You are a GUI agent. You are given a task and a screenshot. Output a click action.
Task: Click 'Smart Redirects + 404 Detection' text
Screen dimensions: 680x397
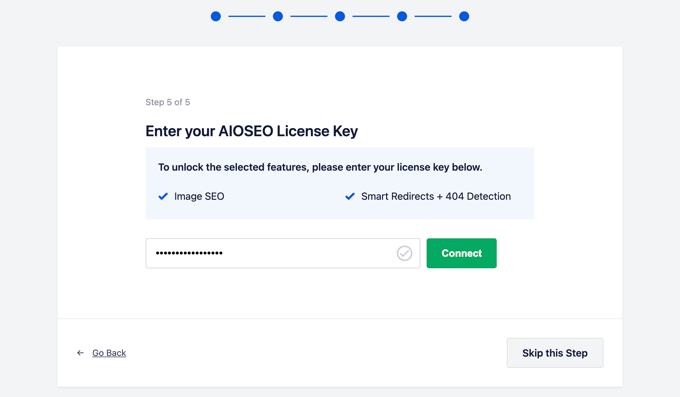(436, 196)
